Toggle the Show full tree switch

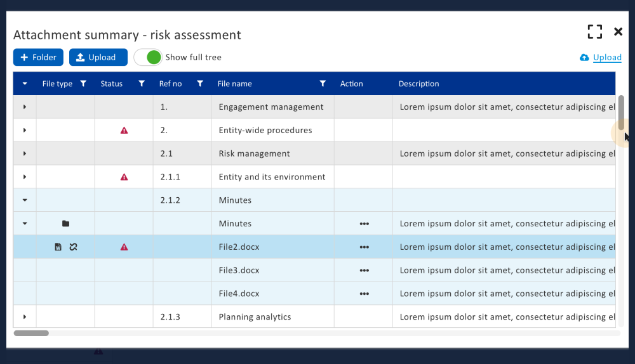coord(147,58)
